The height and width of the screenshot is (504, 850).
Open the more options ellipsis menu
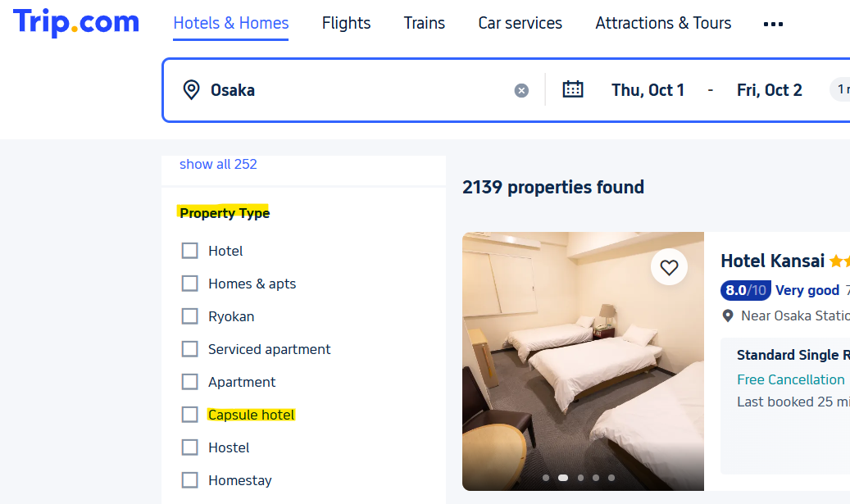[773, 24]
